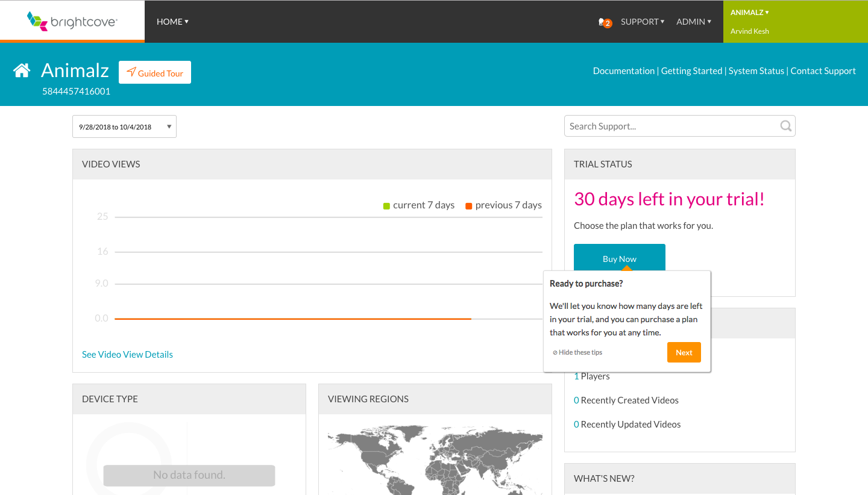Screen dimensions: 868x495
Task: Click the VIEWING REGIONS panel header
Action: (435, 399)
